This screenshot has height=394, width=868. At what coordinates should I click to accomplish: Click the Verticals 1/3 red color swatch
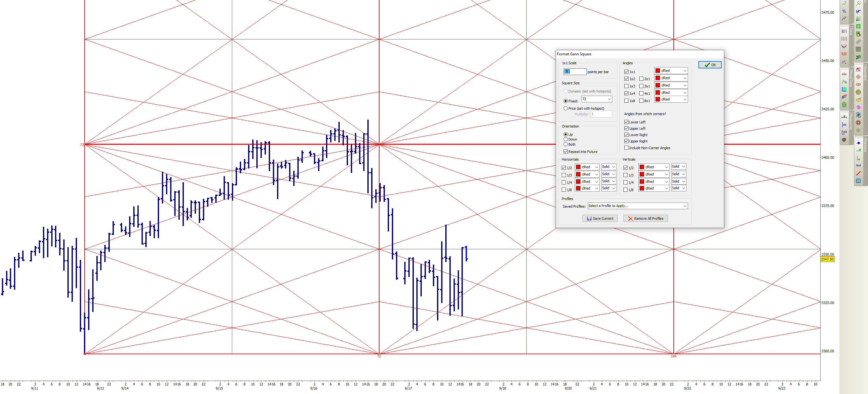pyautogui.click(x=642, y=175)
